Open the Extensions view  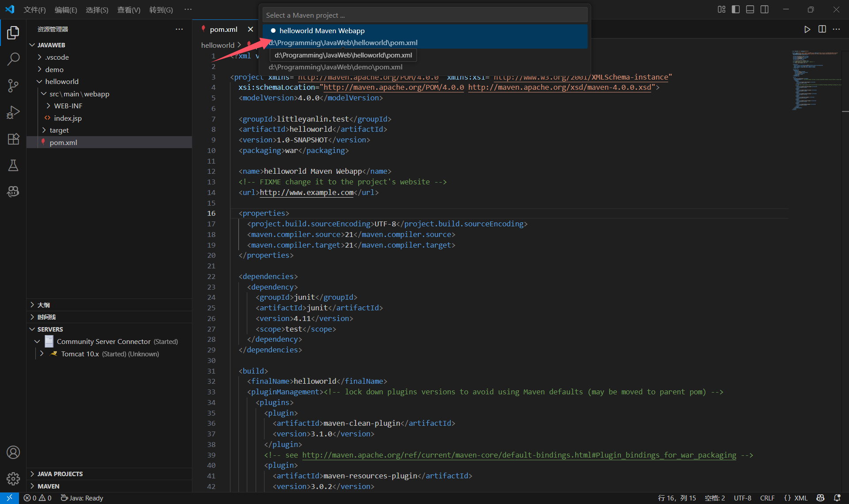click(x=13, y=139)
